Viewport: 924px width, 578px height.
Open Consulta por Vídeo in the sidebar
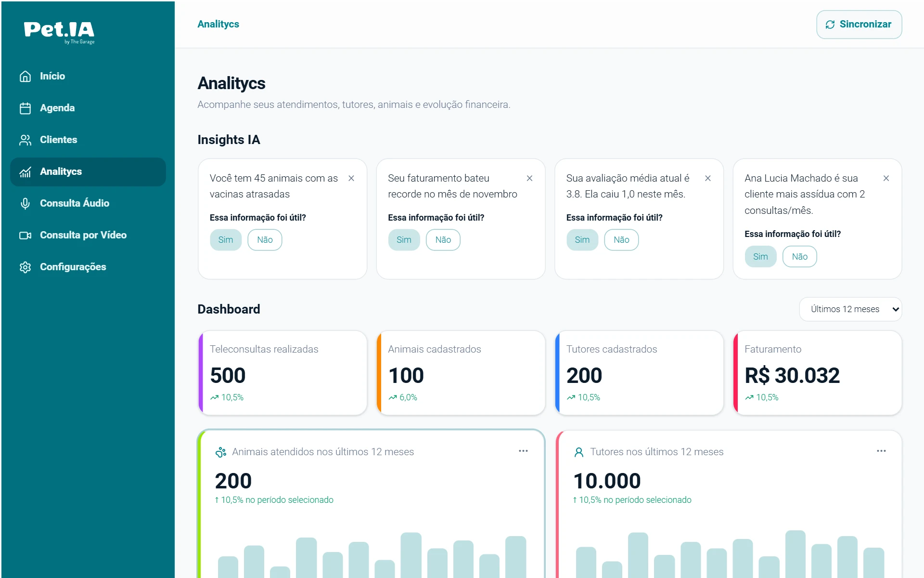pyautogui.click(x=88, y=235)
